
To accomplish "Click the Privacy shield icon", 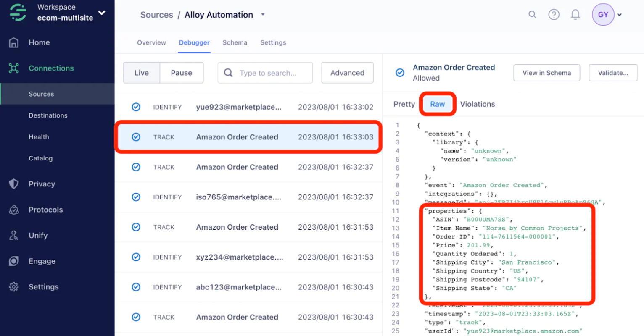I will 14,184.
